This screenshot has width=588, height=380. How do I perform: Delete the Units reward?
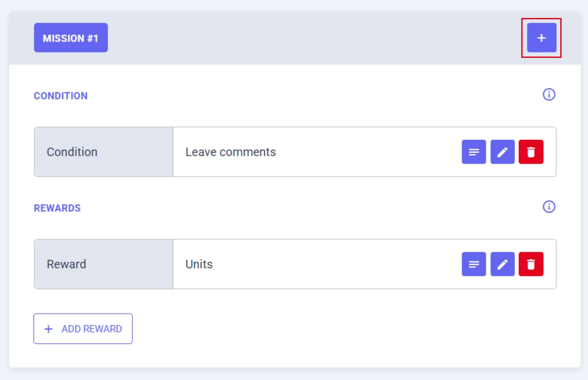[x=531, y=264]
